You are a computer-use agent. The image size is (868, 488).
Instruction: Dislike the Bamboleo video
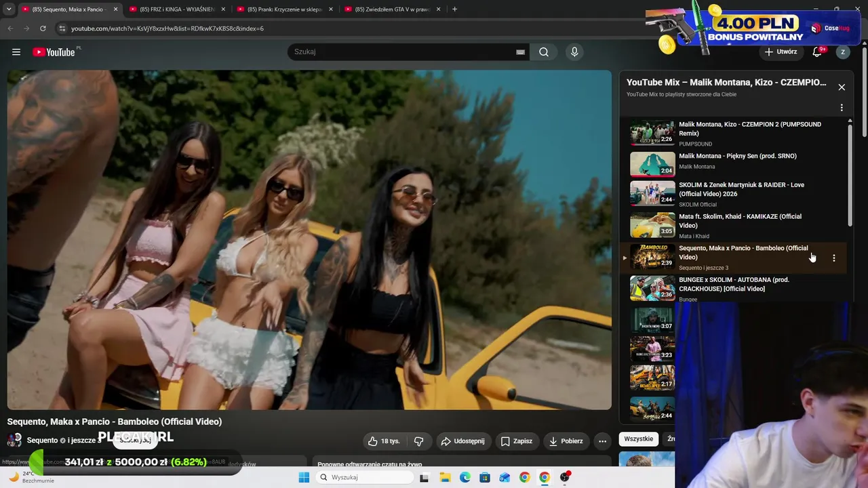click(418, 441)
